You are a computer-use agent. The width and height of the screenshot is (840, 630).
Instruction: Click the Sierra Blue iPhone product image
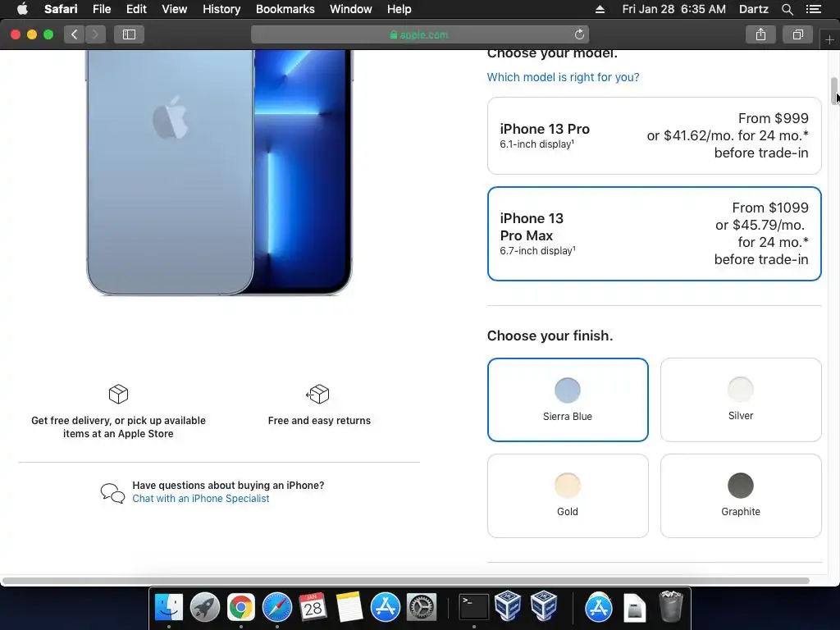[219, 172]
